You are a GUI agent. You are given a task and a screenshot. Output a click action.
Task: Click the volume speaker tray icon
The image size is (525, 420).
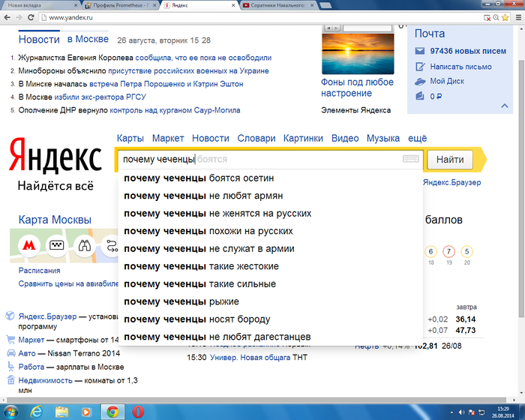click(x=461, y=412)
